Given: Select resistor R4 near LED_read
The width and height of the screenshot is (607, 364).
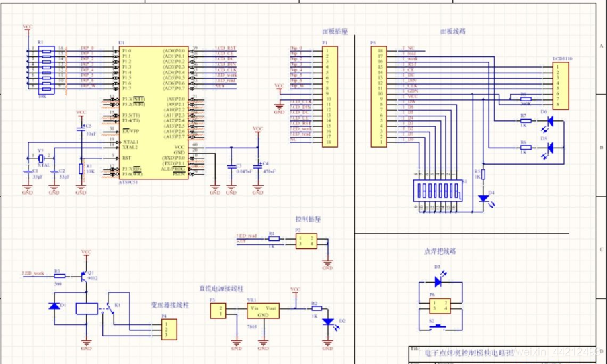Looking at the screenshot, I should (274, 238).
